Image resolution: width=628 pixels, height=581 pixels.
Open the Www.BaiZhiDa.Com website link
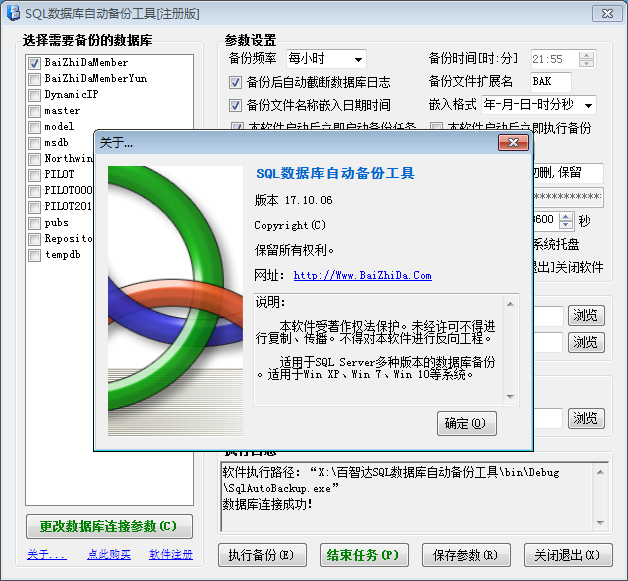[x=362, y=275]
